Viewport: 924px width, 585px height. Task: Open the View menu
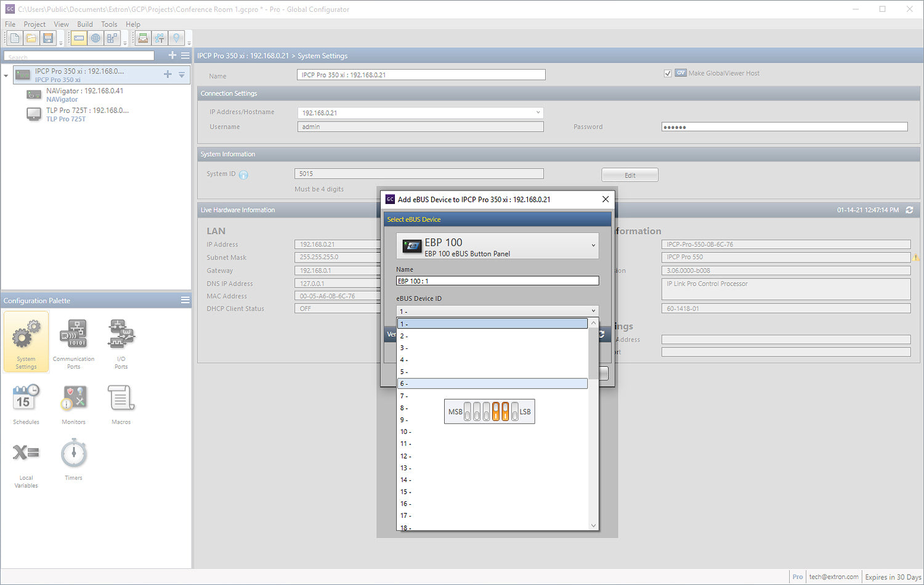61,24
